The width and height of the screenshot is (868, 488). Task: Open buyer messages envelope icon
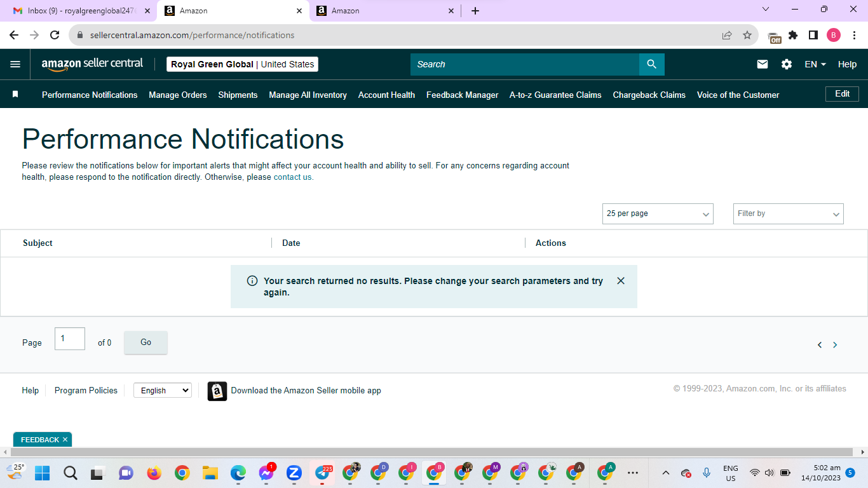point(763,64)
